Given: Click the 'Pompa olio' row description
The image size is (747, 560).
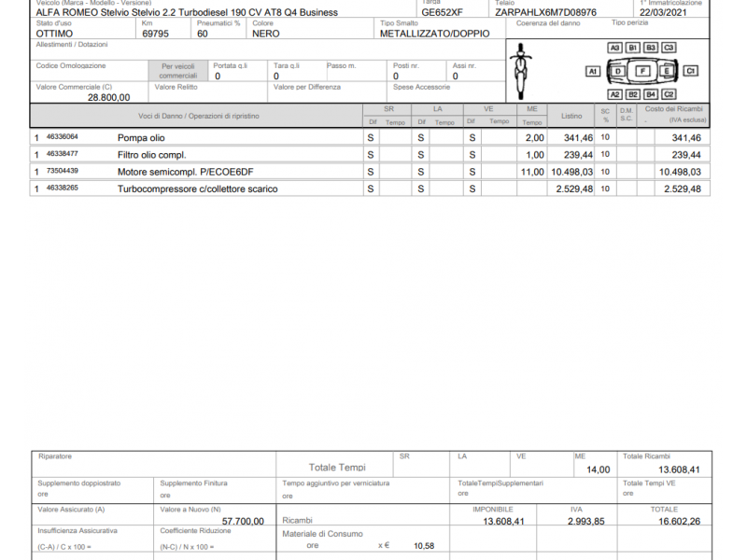Looking at the screenshot, I should click(141, 138).
